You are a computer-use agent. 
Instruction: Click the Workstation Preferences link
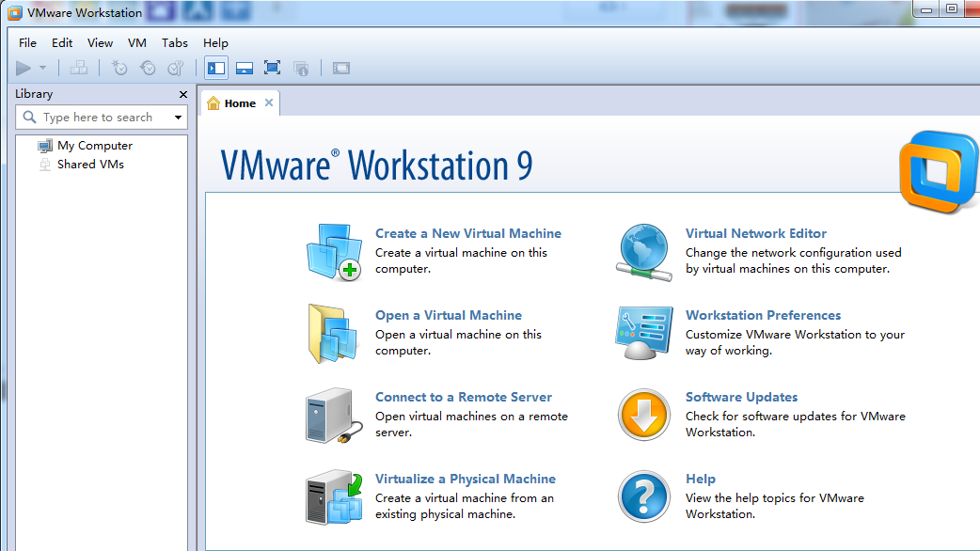tap(763, 315)
